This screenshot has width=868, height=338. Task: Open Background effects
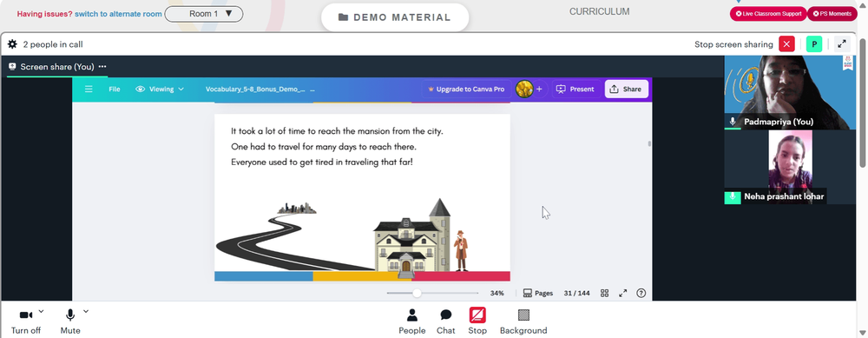pyautogui.click(x=523, y=321)
